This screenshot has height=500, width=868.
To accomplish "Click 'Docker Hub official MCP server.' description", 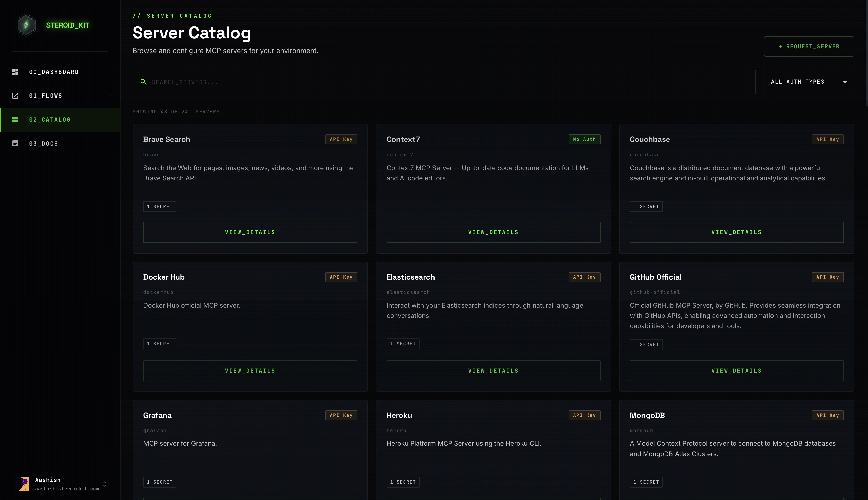I will (191, 305).
